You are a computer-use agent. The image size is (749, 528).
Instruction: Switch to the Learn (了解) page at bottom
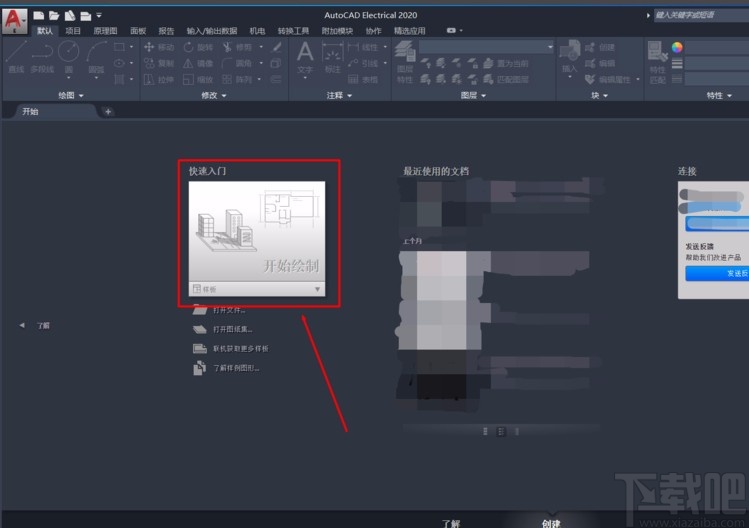pyautogui.click(x=451, y=523)
